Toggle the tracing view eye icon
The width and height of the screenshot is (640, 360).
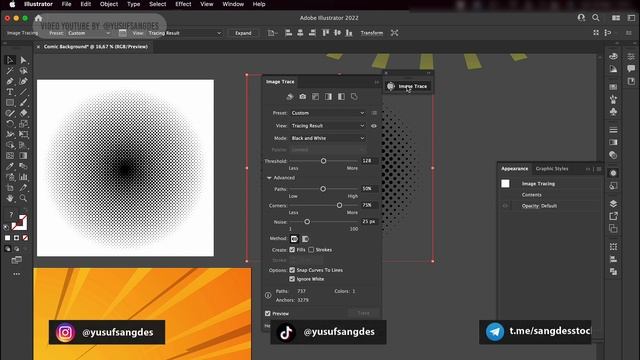coord(374,126)
